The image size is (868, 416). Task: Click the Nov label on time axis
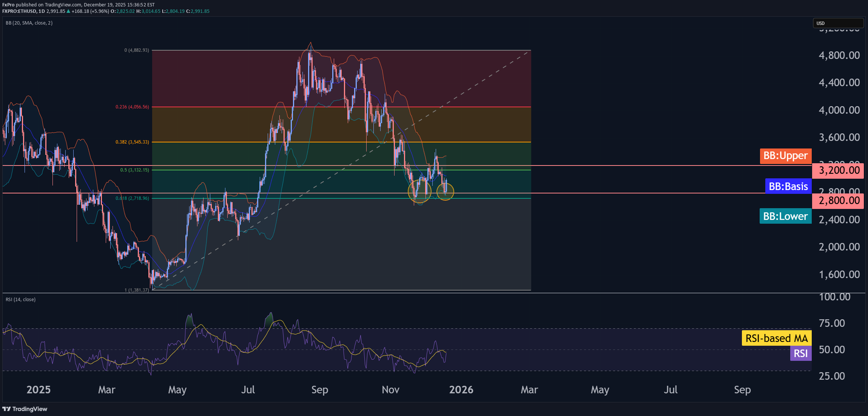pos(390,390)
